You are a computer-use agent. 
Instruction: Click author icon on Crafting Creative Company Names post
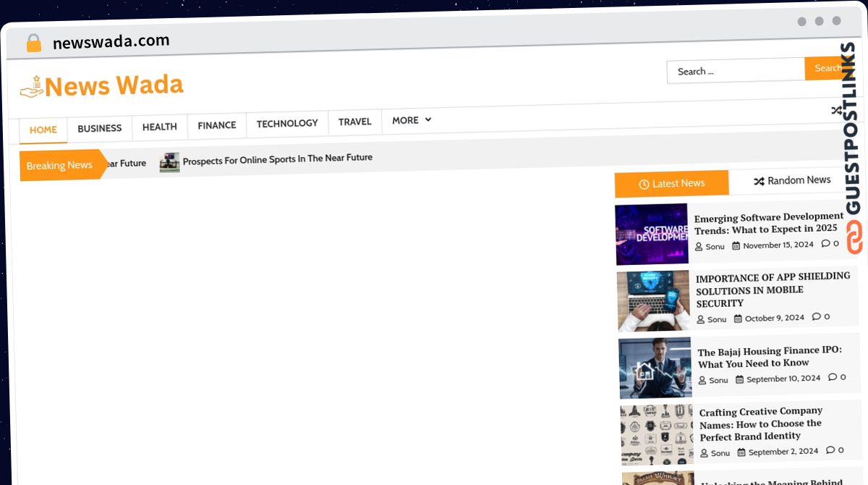pyautogui.click(x=704, y=453)
